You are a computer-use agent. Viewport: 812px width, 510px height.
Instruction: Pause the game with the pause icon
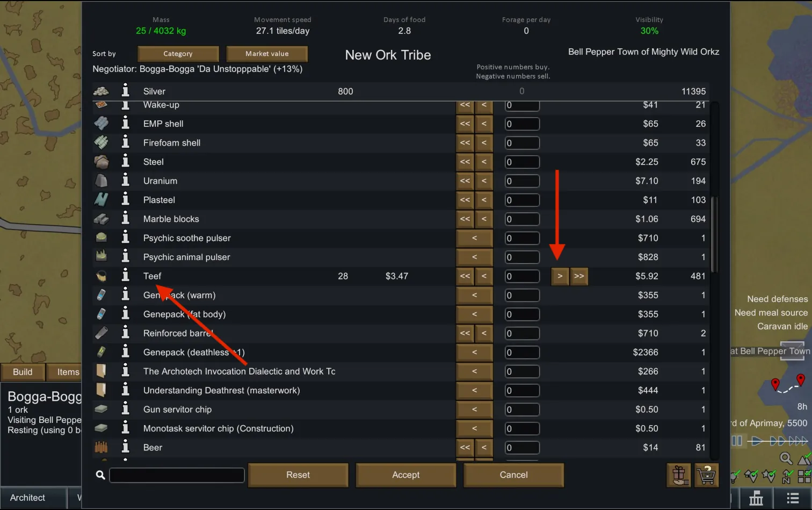(x=737, y=441)
